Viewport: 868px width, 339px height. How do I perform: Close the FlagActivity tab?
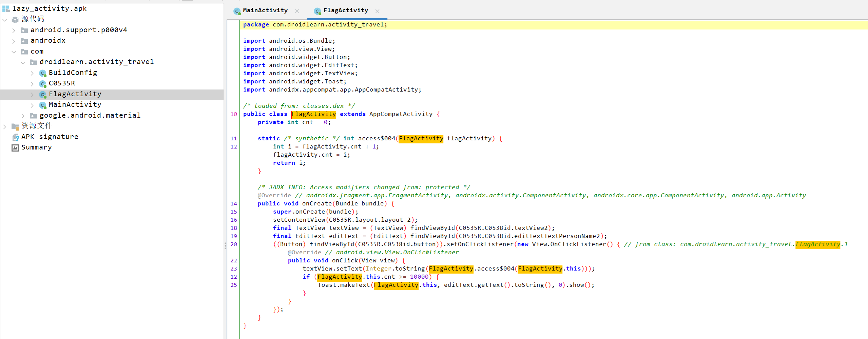coord(378,11)
